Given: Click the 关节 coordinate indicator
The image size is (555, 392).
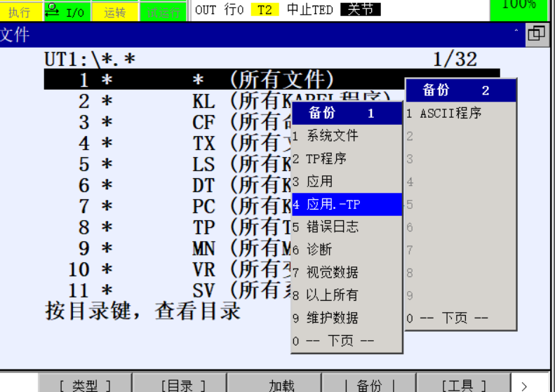Looking at the screenshot, I should pyautogui.click(x=360, y=10).
